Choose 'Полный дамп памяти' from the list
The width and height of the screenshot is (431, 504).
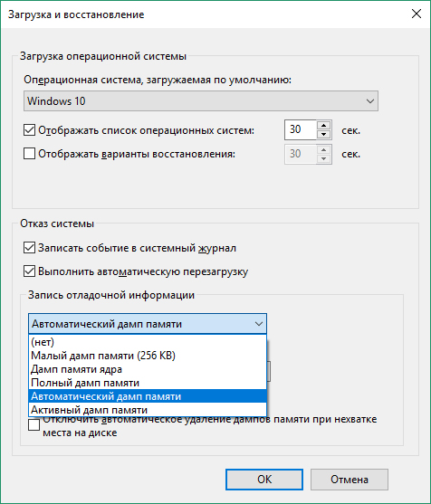point(148,383)
